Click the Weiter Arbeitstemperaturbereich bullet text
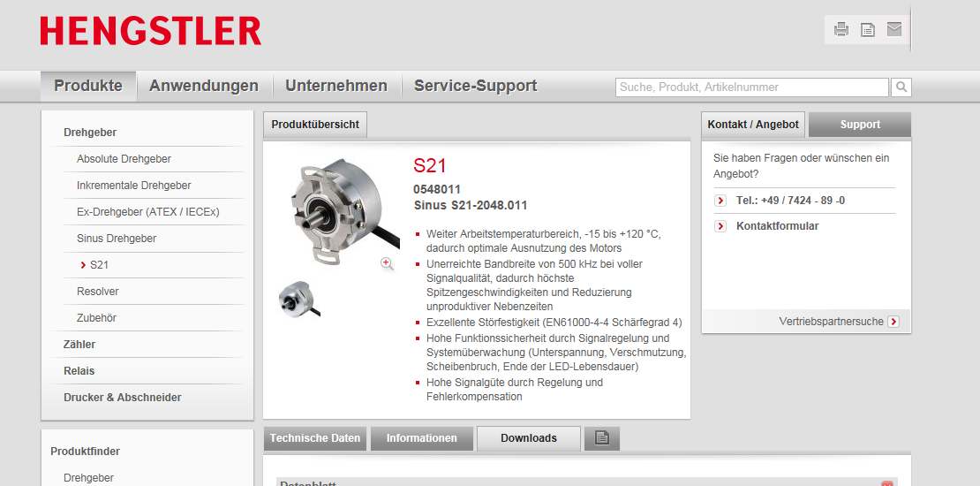 click(543, 241)
